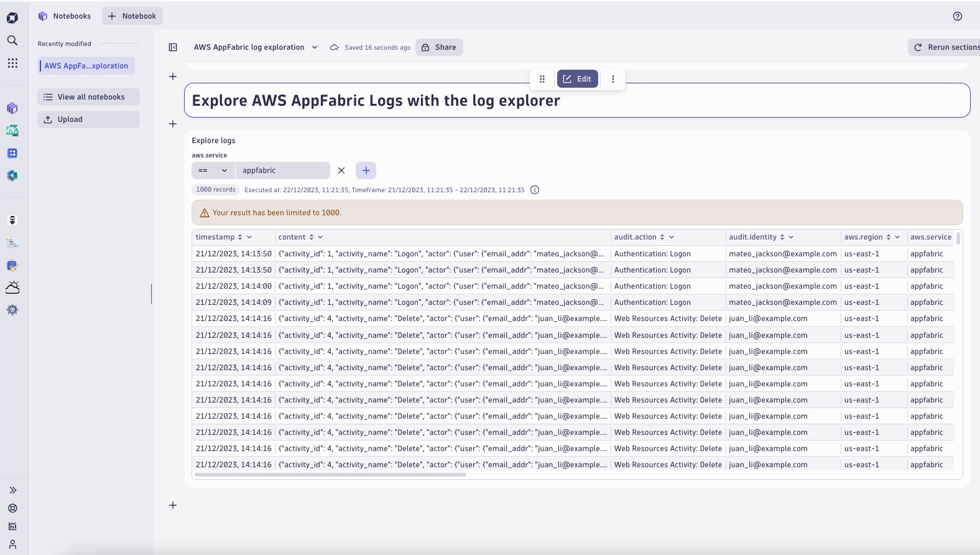Click the cloud saved status icon

335,47
